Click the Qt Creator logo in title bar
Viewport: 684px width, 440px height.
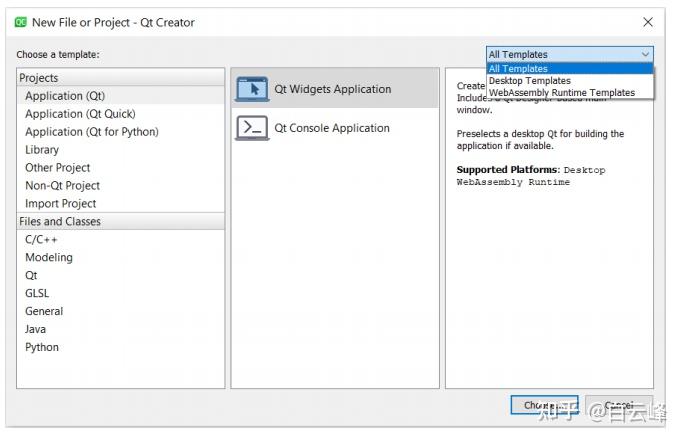tap(20, 22)
